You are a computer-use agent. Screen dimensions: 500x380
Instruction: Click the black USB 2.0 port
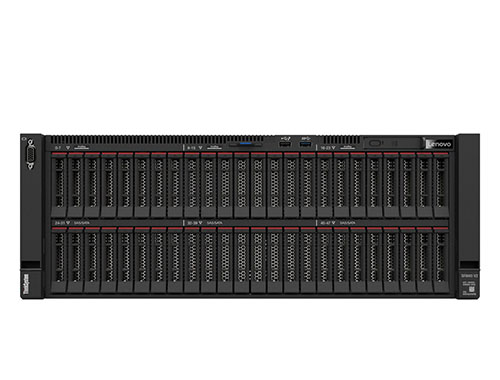click(x=285, y=144)
